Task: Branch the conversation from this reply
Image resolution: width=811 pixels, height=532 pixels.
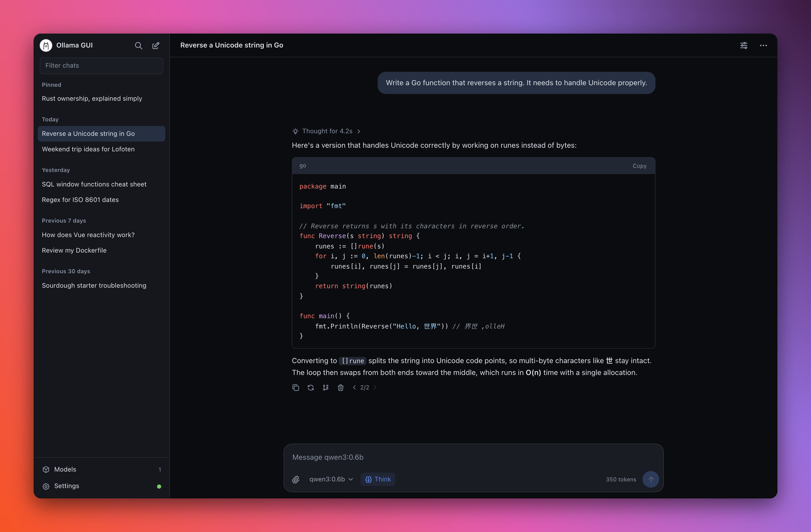Action: point(326,388)
